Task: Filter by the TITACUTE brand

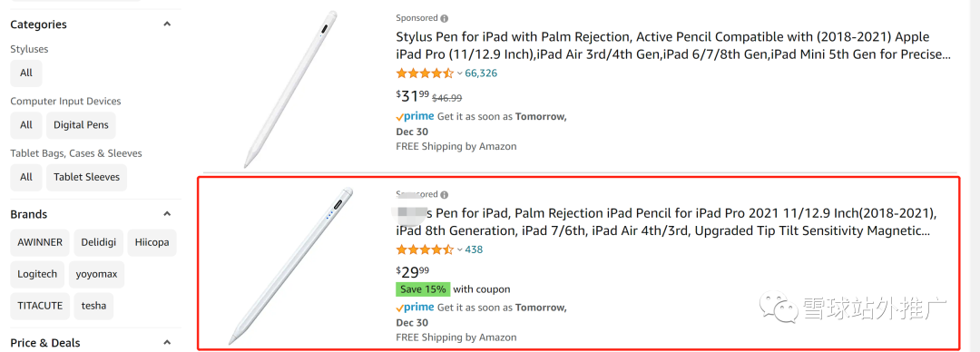Action: [40, 306]
